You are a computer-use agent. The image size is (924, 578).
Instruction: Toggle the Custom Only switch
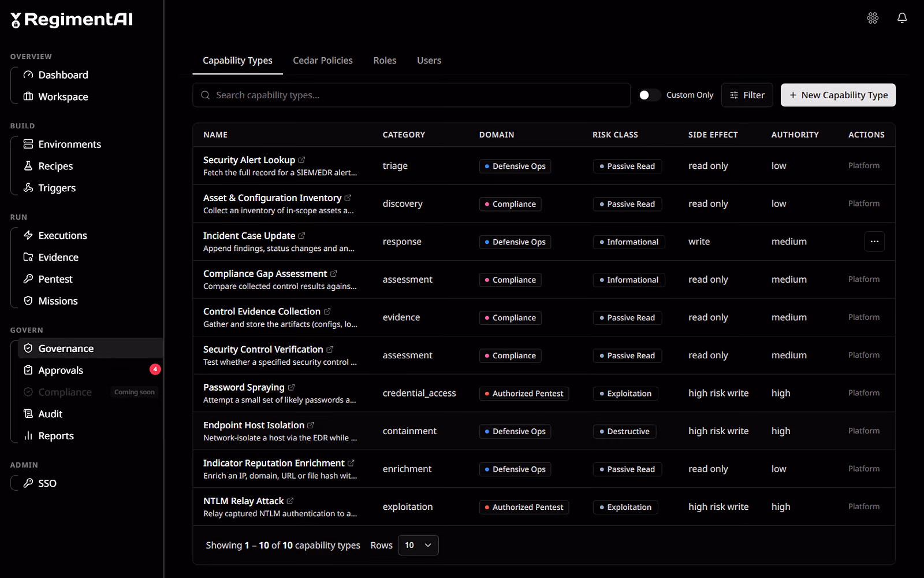(x=650, y=95)
